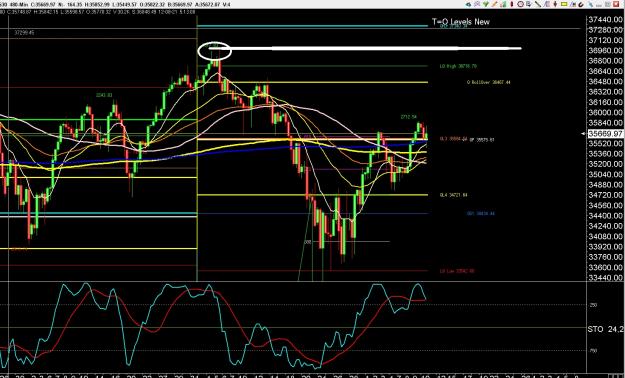
Task: Click the black C-shaped toolbar icon
Action: (581, 4)
